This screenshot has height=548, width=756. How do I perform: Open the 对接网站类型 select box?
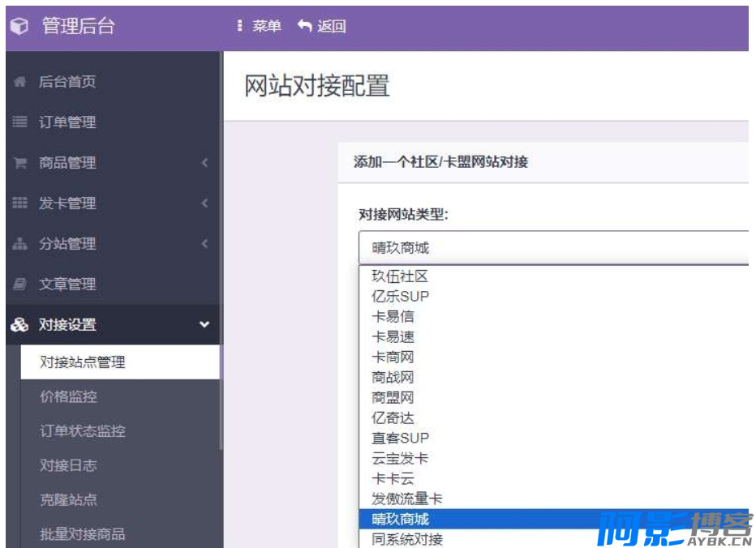553,248
